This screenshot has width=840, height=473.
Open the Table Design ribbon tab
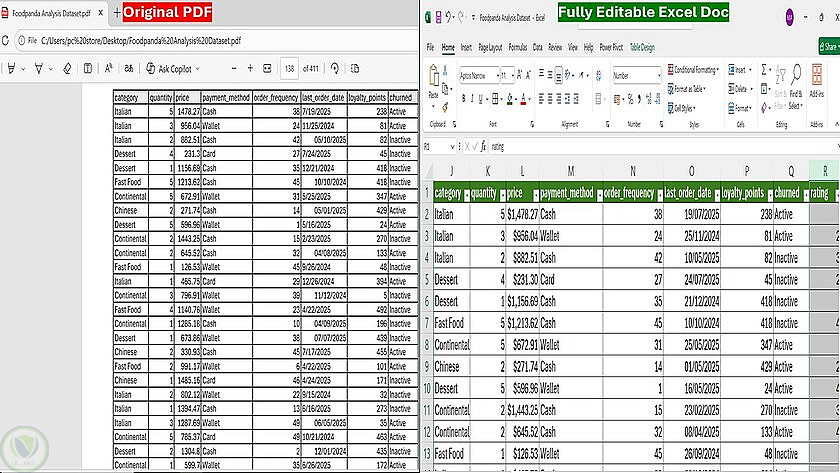pyautogui.click(x=642, y=47)
